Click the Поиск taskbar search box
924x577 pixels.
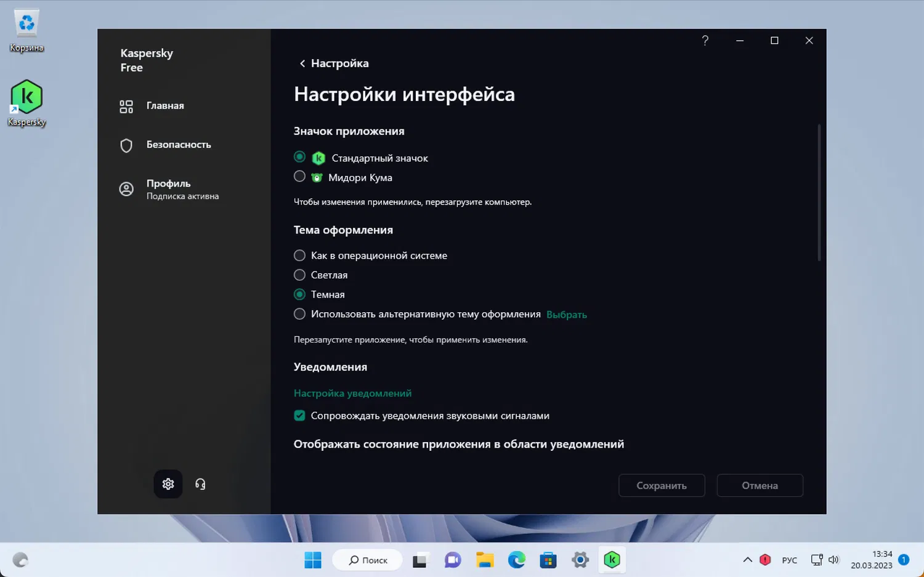coord(368,560)
